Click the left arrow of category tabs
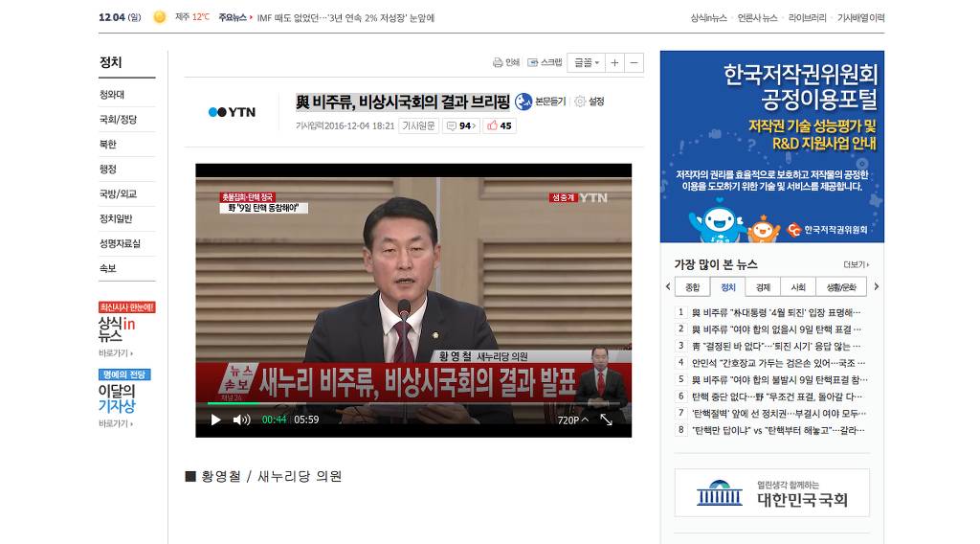The image size is (980, 544). tap(668, 286)
